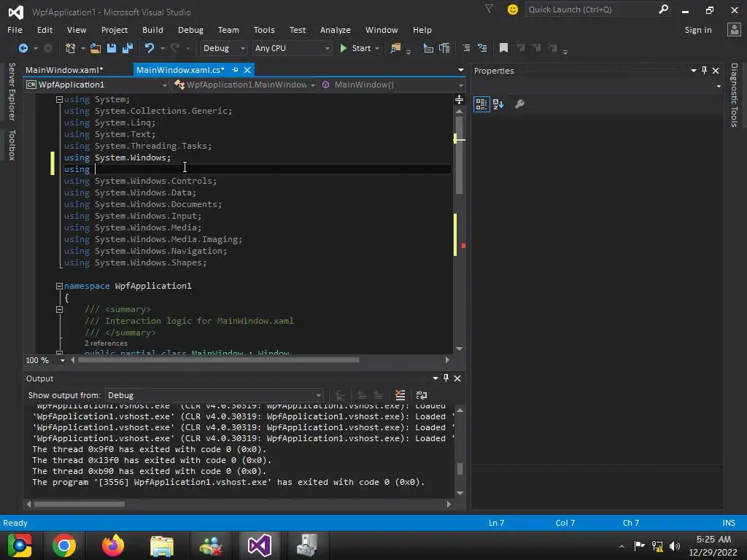Start debugging with the green play button
This screenshot has height=560, width=747.
click(343, 48)
